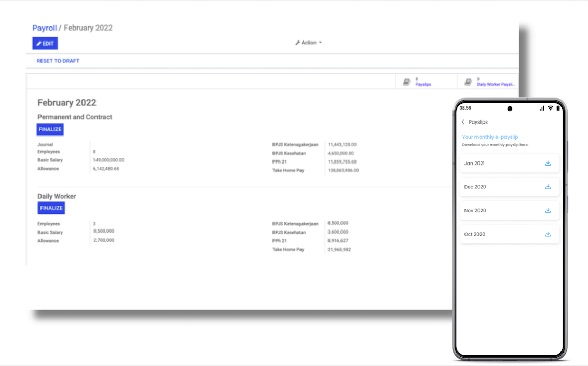588x366 pixels.
Task: Click Take Home Pay value 138,865,986.00
Action: 343,170
